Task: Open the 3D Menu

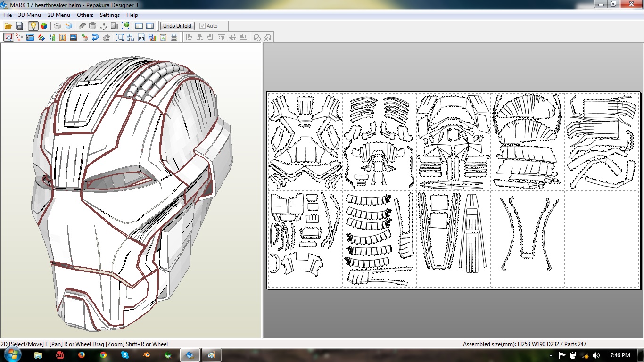Action: (x=30, y=15)
